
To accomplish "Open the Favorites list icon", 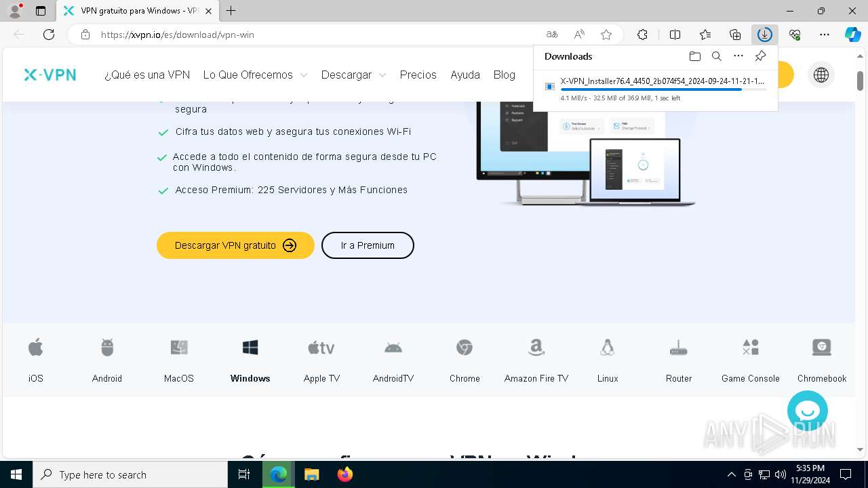I will pyautogui.click(x=705, y=35).
